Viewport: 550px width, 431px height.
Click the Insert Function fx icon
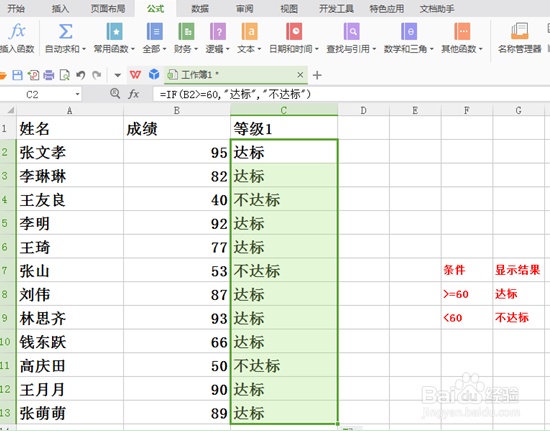click(17, 31)
